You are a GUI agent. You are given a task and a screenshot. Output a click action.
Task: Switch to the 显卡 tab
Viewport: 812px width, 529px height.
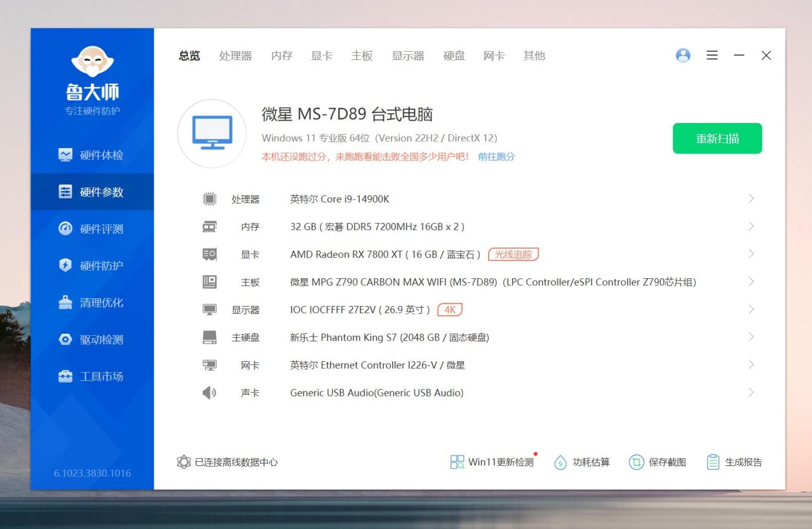pos(322,56)
